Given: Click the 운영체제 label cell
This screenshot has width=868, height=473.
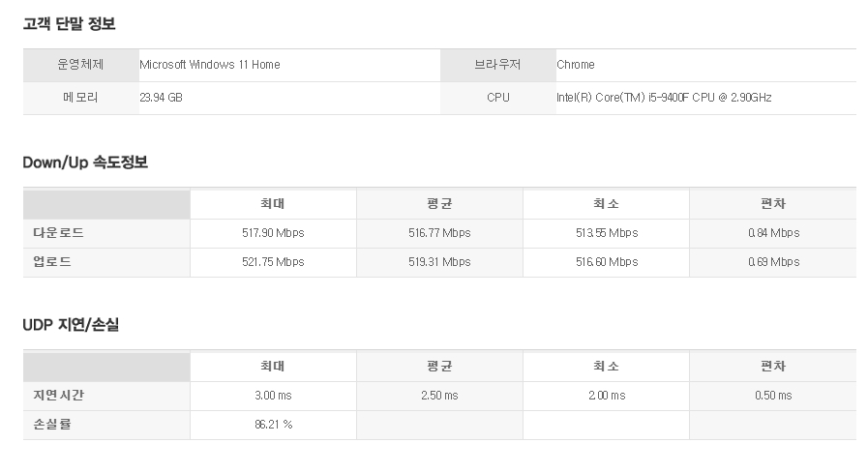Looking at the screenshot, I should (x=81, y=65).
